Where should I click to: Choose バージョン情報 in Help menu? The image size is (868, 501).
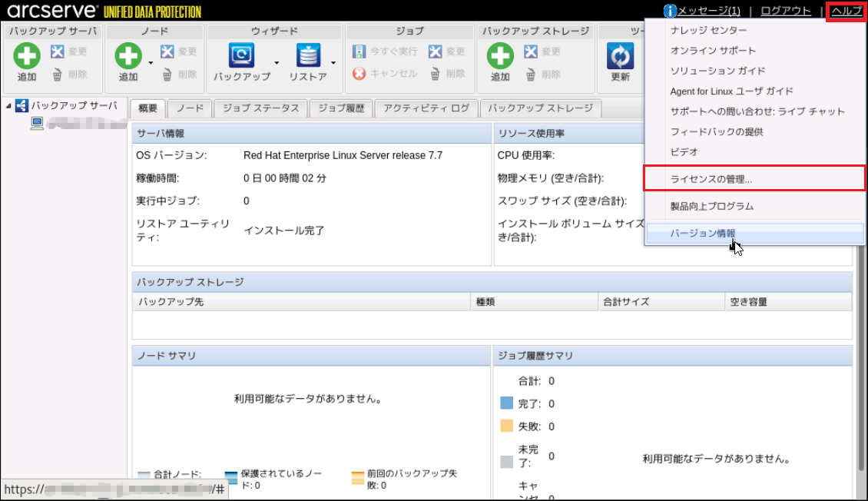703,233
